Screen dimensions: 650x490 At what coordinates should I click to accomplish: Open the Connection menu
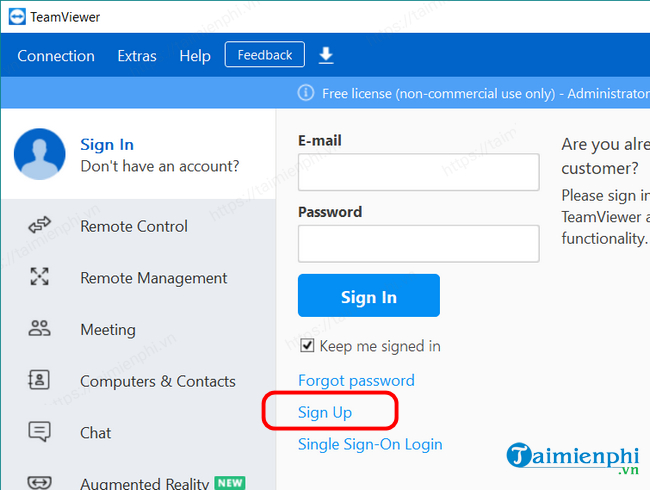click(56, 56)
